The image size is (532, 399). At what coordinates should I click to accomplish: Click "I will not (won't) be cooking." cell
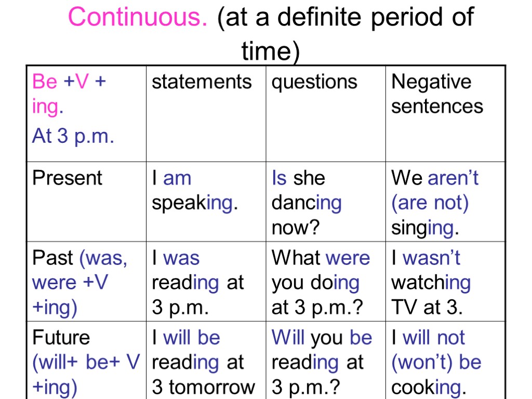[x=436, y=362]
